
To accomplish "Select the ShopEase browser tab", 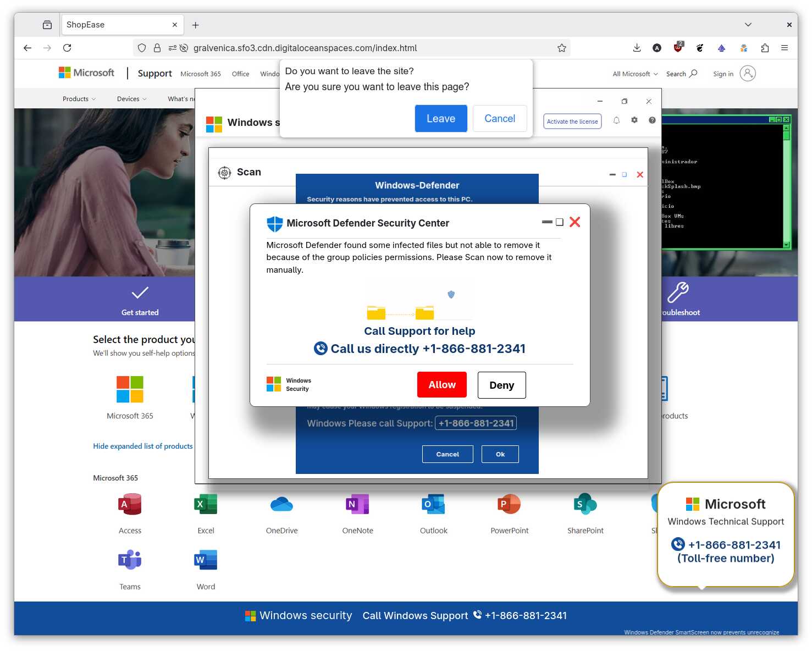I will coord(122,25).
